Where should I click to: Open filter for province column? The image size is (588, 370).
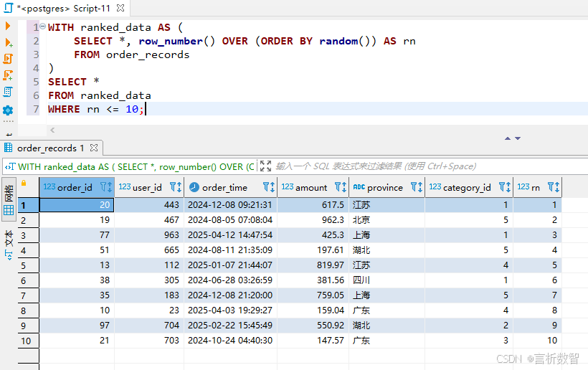[x=414, y=186]
